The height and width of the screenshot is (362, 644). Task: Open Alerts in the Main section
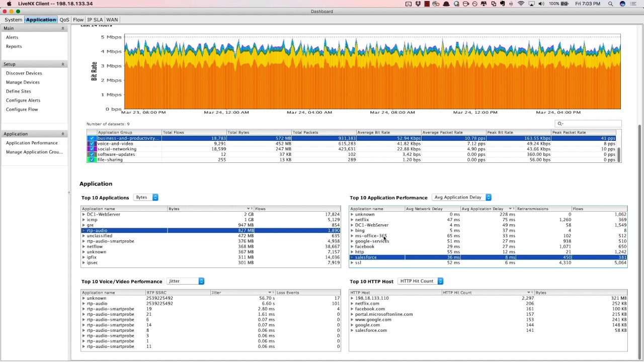[x=12, y=37]
